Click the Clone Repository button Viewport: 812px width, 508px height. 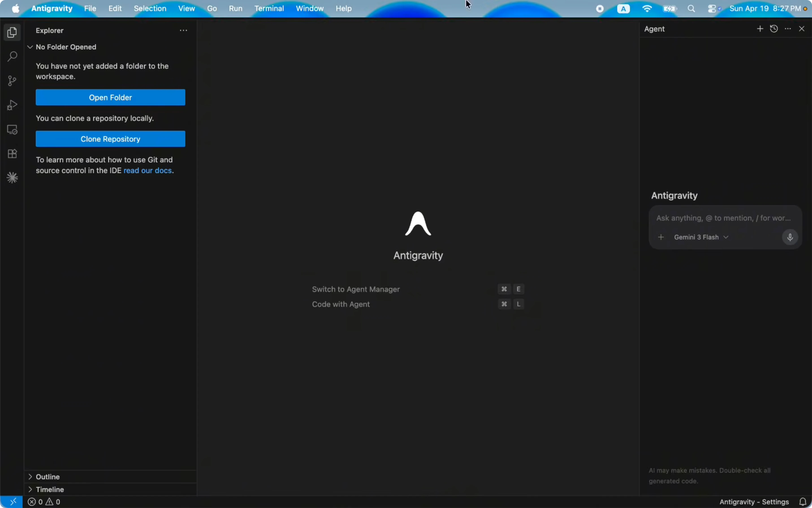110,139
